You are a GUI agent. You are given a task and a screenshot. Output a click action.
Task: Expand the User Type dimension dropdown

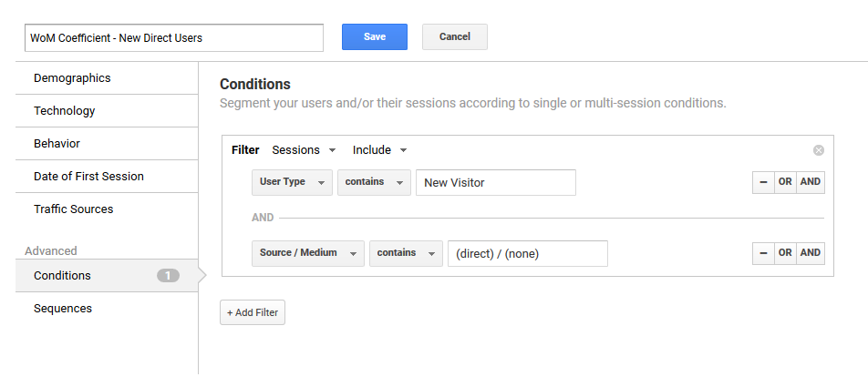(292, 182)
